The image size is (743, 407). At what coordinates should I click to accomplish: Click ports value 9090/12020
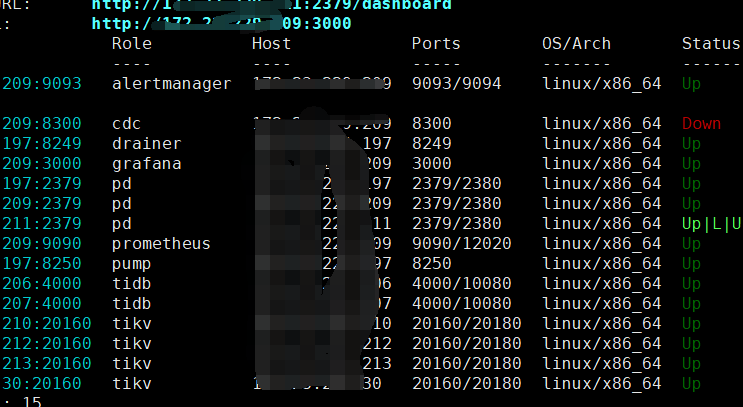pyautogui.click(x=462, y=244)
